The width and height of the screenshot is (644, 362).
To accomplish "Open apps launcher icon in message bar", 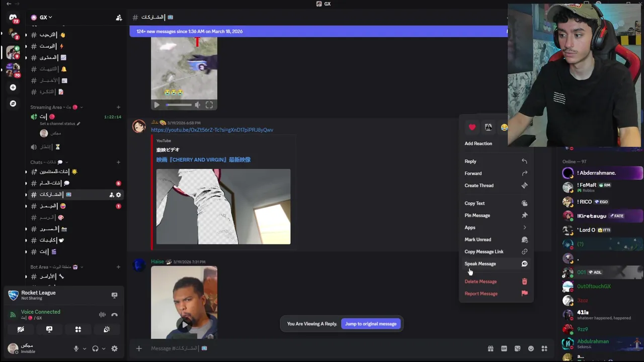I will (x=544, y=348).
